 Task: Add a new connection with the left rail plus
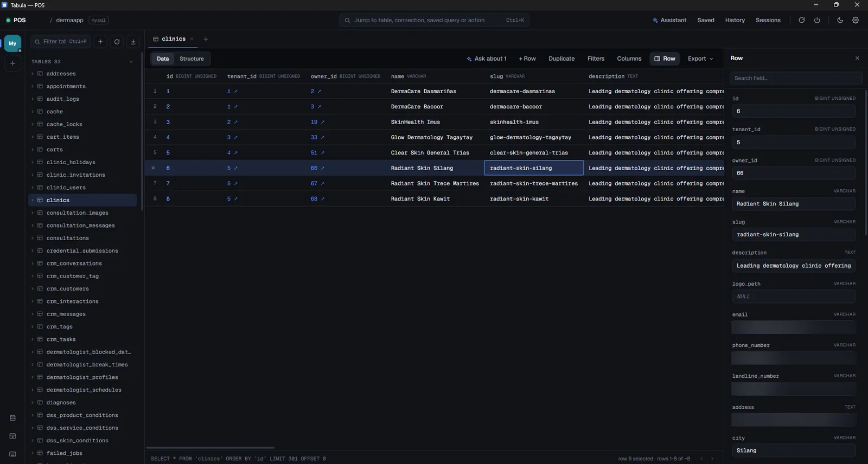coord(12,63)
